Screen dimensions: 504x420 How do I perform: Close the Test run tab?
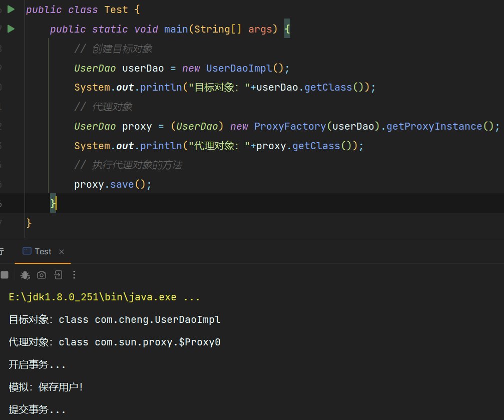coord(62,252)
